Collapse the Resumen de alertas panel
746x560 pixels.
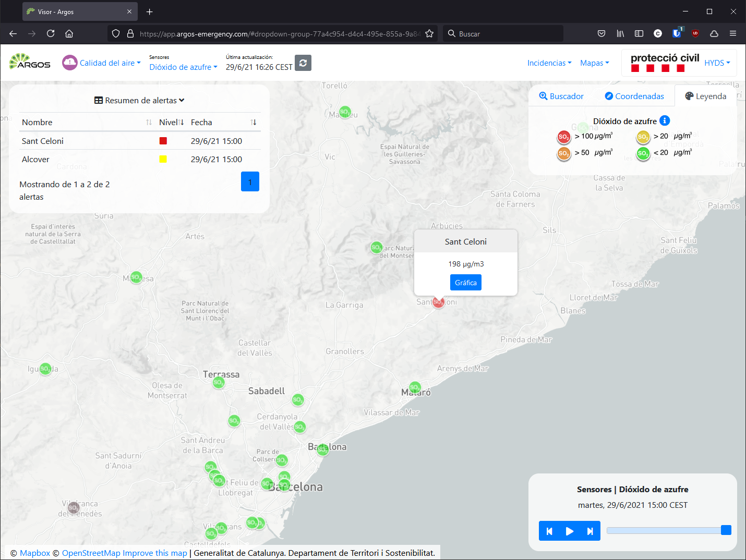[x=139, y=100]
